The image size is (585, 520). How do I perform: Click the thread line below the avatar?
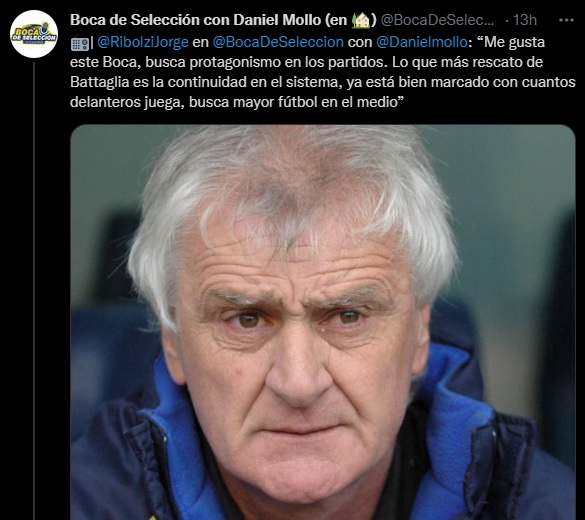34,291
